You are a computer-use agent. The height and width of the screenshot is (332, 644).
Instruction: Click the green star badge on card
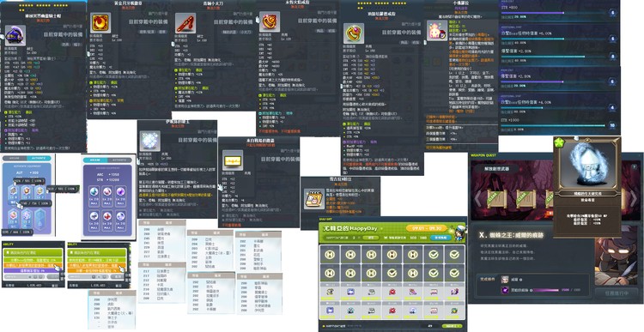[x=559, y=143]
